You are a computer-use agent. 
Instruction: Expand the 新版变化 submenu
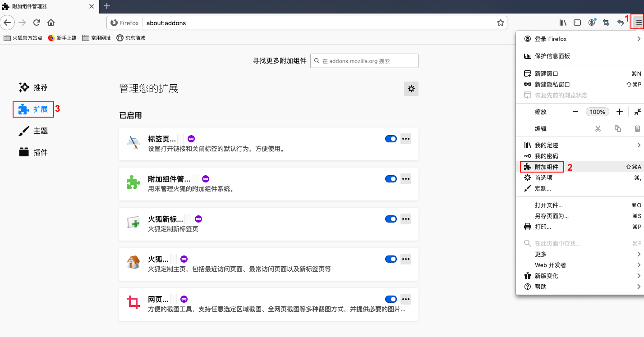(581, 276)
